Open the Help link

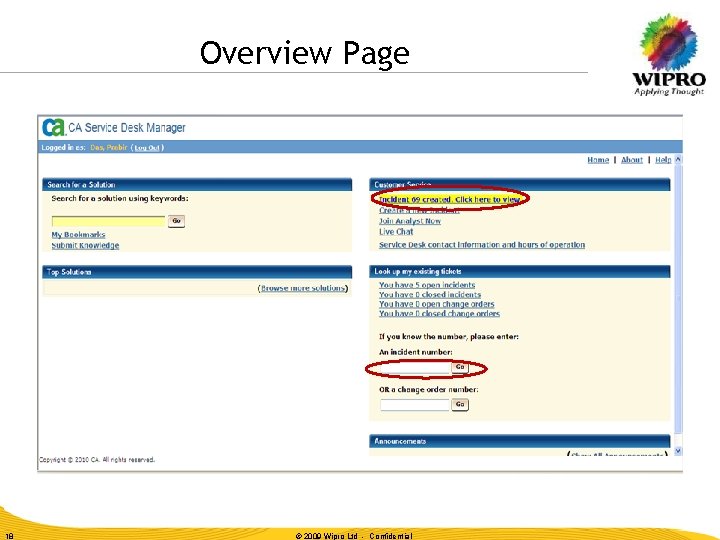point(663,160)
